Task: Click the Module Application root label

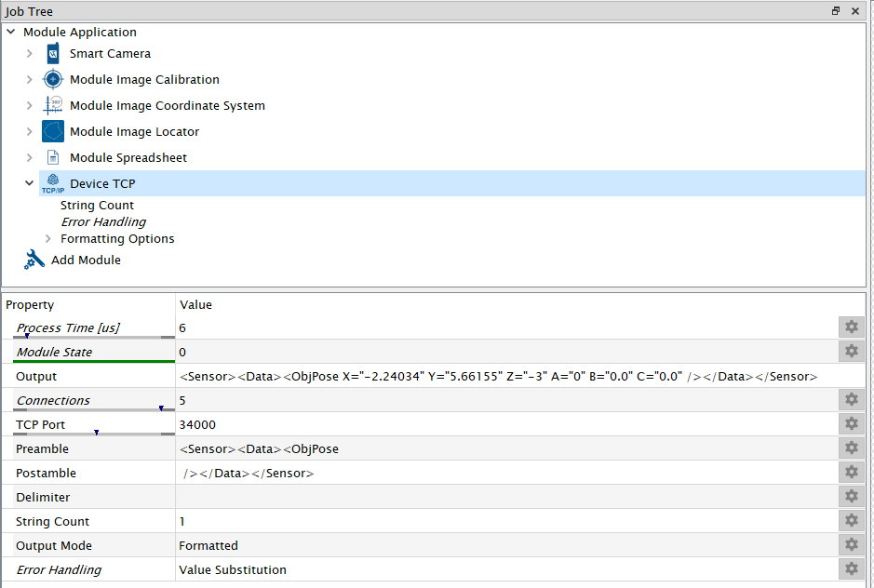Action: tap(80, 32)
